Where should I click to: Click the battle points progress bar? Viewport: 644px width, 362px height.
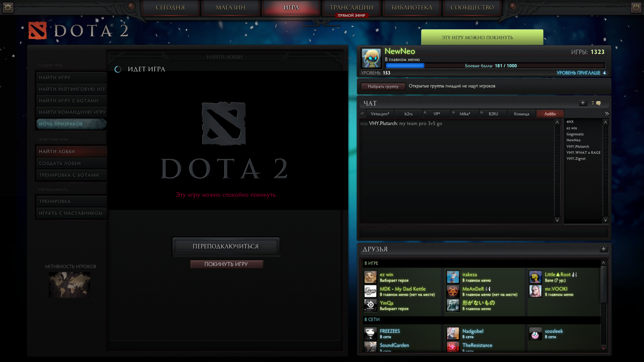[495, 66]
